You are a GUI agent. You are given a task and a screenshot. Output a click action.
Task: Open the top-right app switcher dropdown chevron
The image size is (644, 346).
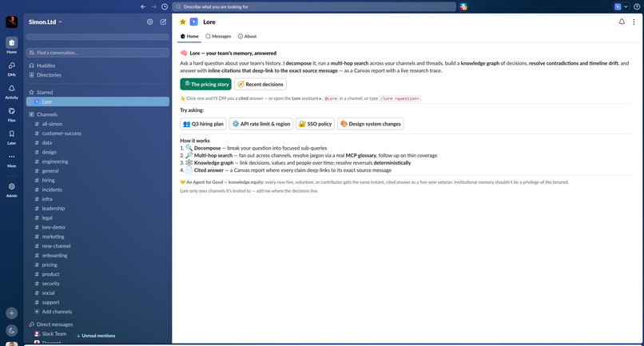coord(626,6)
